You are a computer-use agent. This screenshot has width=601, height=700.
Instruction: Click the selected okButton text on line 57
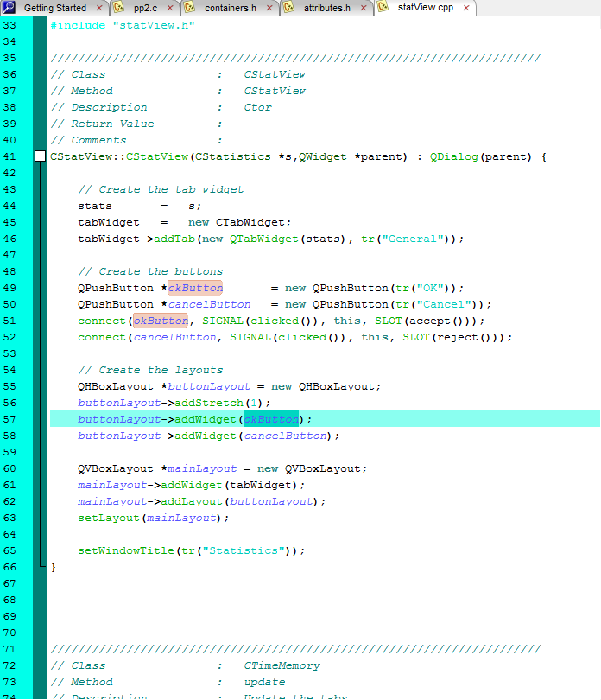270,419
